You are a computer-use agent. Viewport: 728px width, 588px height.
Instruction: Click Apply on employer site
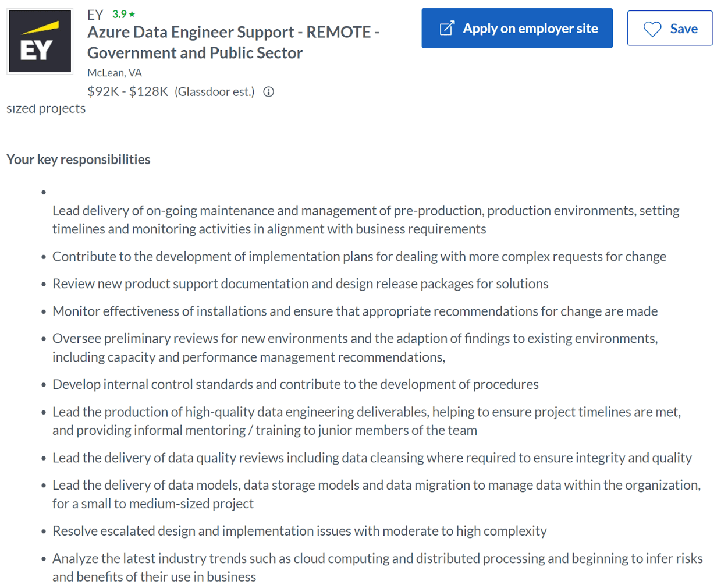(517, 27)
